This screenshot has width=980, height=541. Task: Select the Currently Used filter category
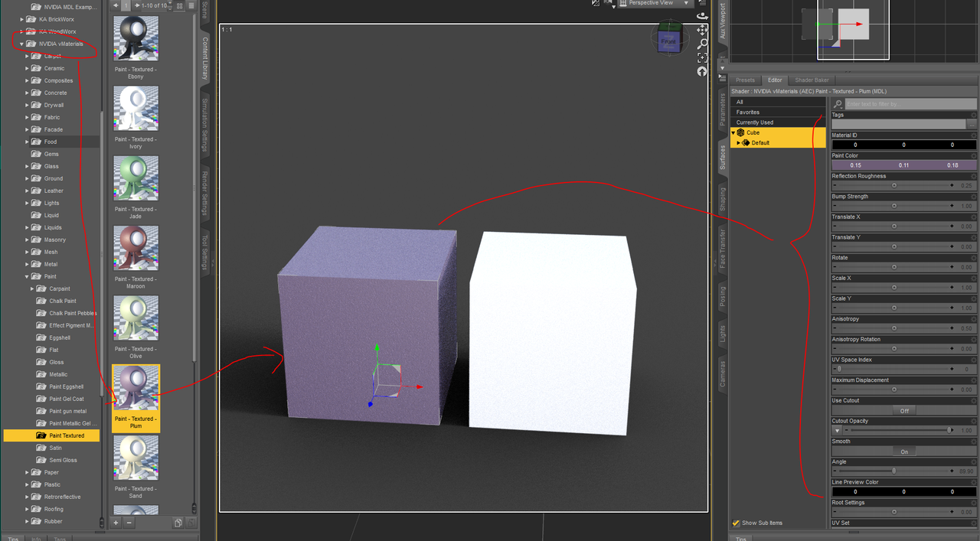coord(778,122)
